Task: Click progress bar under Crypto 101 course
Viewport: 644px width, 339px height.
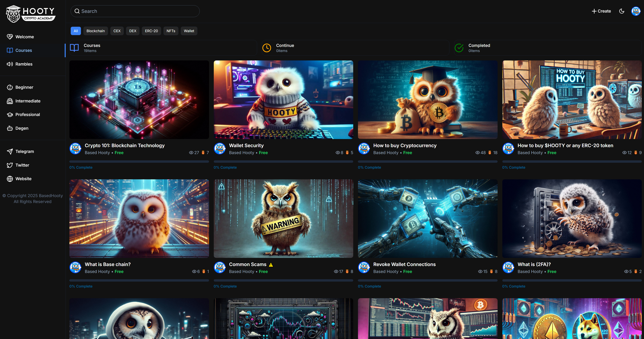Action: click(139, 162)
